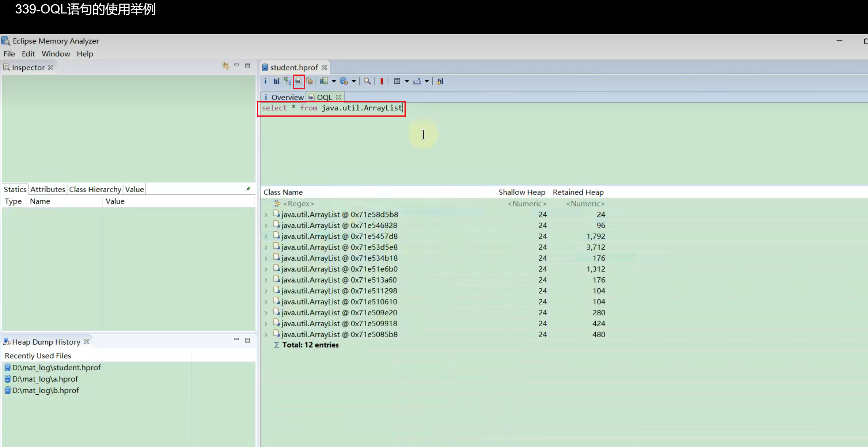Open the Overview info toolbar icon

click(x=265, y=81)
